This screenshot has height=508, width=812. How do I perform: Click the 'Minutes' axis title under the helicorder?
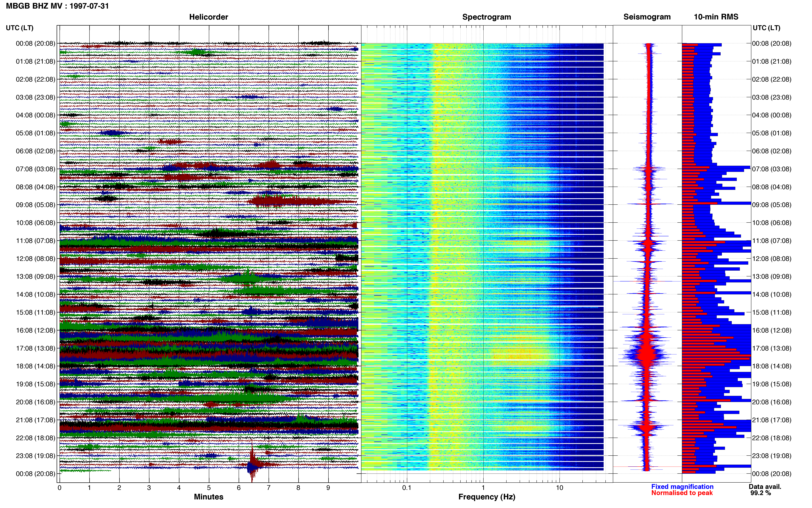pos(209,497)
